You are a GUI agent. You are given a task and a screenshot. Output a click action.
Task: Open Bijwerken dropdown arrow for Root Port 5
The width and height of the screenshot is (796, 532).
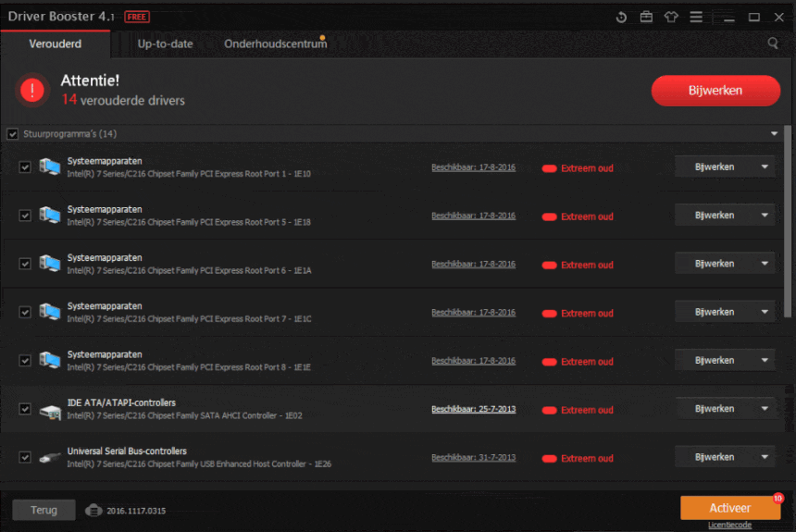(765, 216)
